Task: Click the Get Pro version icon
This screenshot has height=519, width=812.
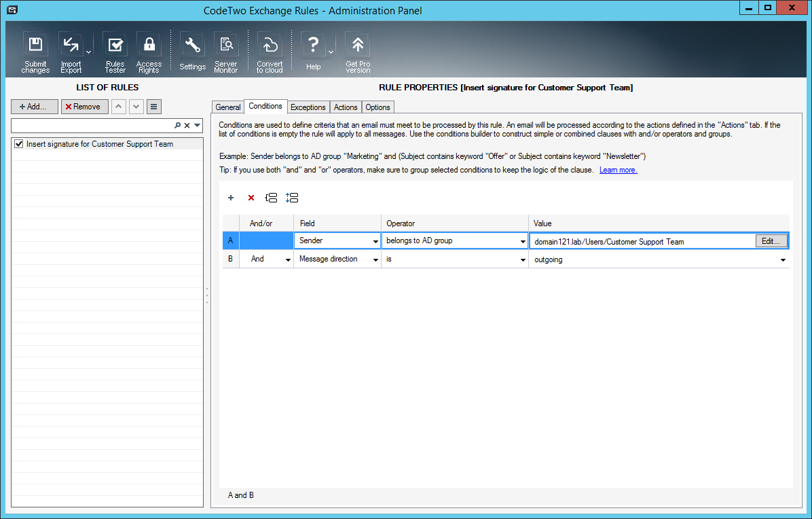Action: [x=358, y=54]
